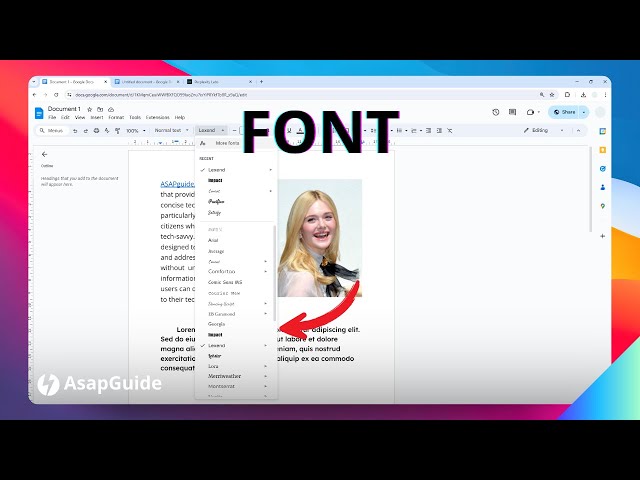Open the ASAPguide hyperlink in the document
The image size is (640, 480).
(177, 184)
